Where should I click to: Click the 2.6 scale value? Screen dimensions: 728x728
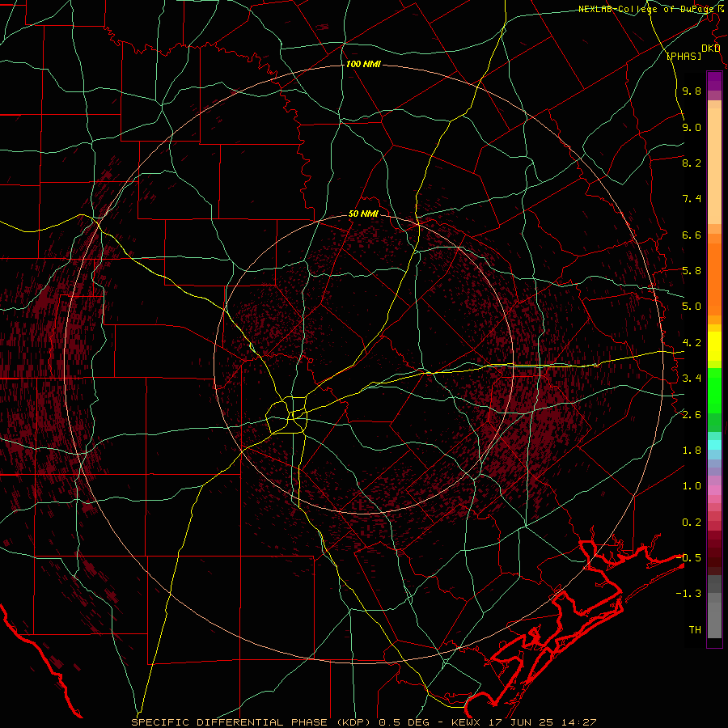point(692,415)
